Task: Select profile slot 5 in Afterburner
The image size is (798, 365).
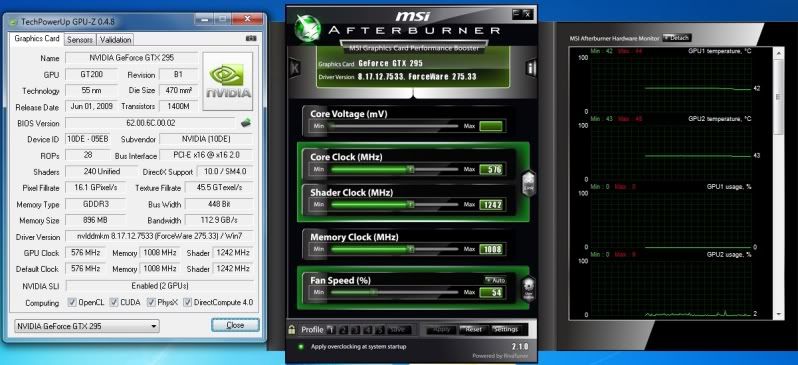Action: pos(380,329)
